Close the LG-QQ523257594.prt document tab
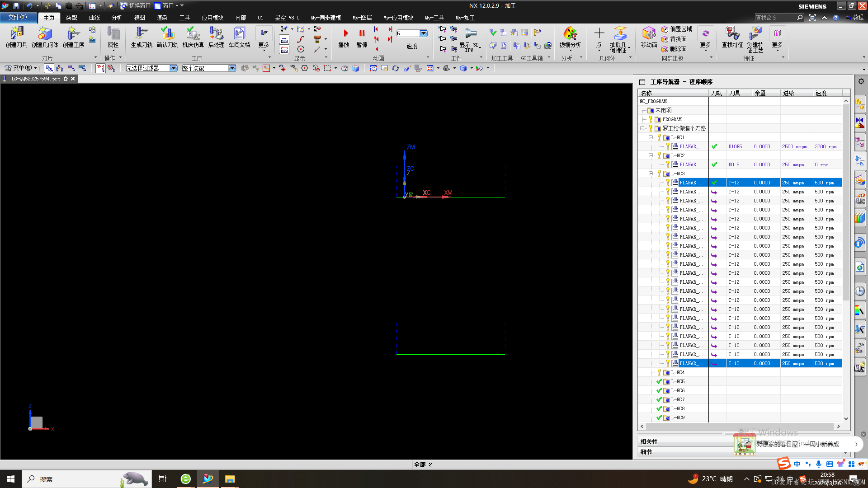The image size is (868, 488). (x=73, y=79)
